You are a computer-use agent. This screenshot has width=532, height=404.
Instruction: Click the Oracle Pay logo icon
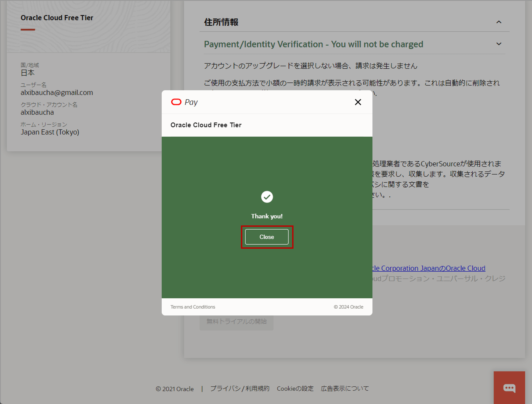pyautogui.click(x=176, y=102)
